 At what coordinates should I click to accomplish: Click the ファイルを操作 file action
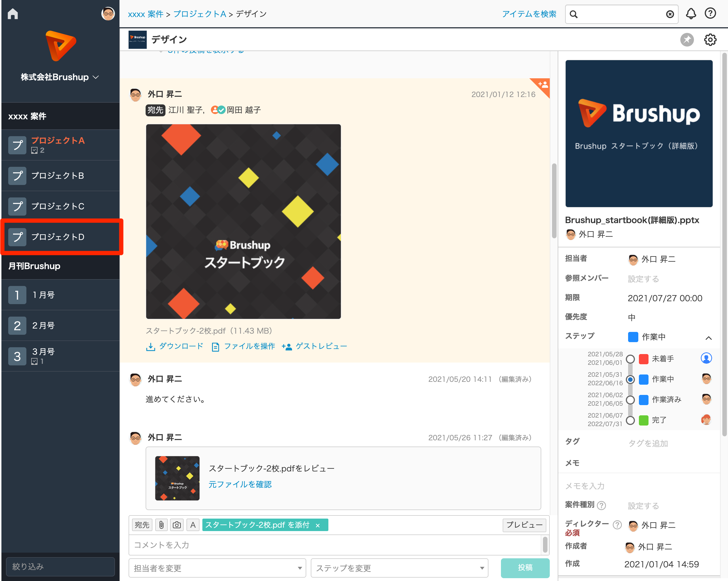(243, 346)
